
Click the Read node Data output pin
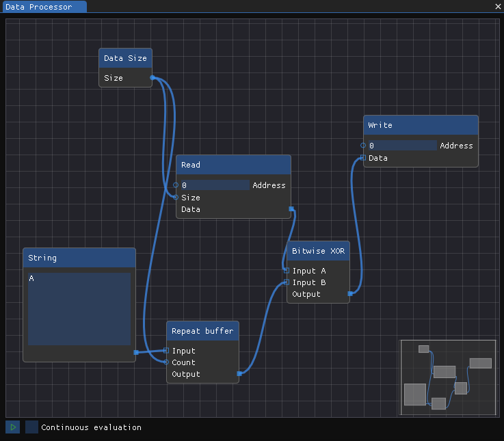(291, 209)
